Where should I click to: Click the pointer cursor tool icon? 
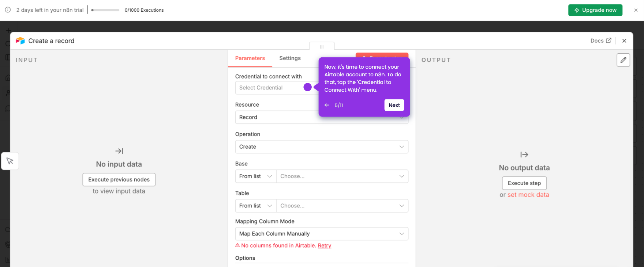coord(10,161)
